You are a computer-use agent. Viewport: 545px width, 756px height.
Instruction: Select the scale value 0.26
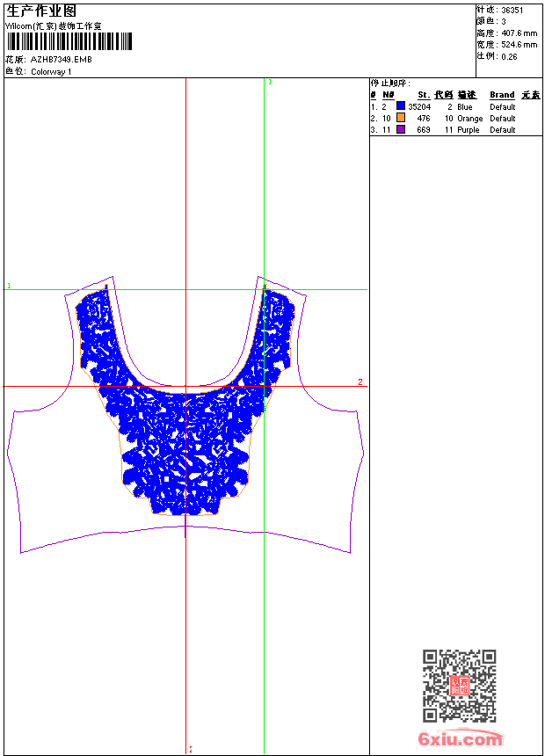[x=509, y=57]
